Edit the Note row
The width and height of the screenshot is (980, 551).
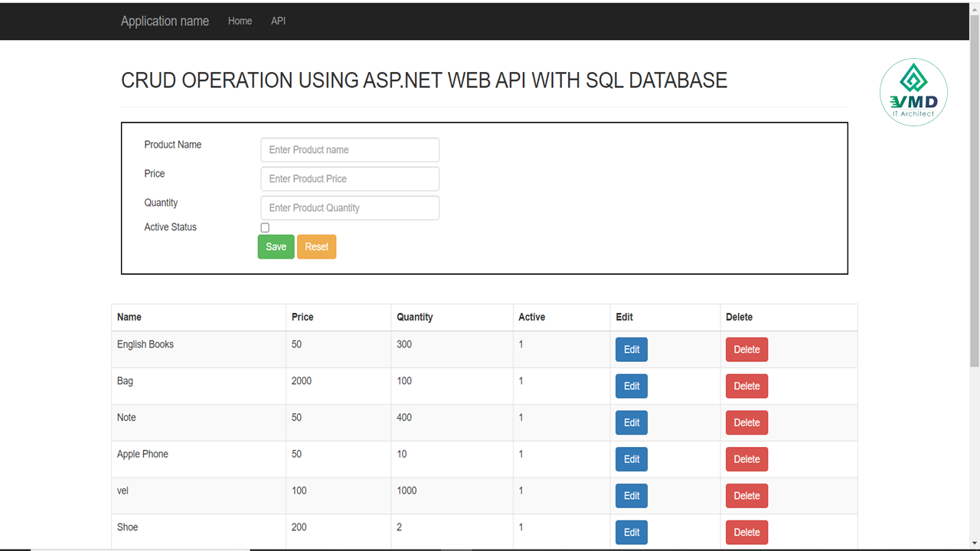point(632,422)
